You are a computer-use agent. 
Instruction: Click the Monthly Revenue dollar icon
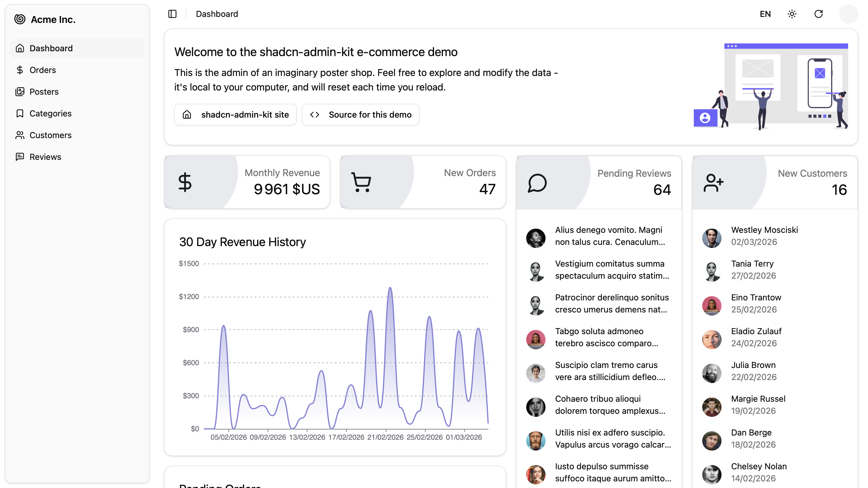[x=185, y=182]
